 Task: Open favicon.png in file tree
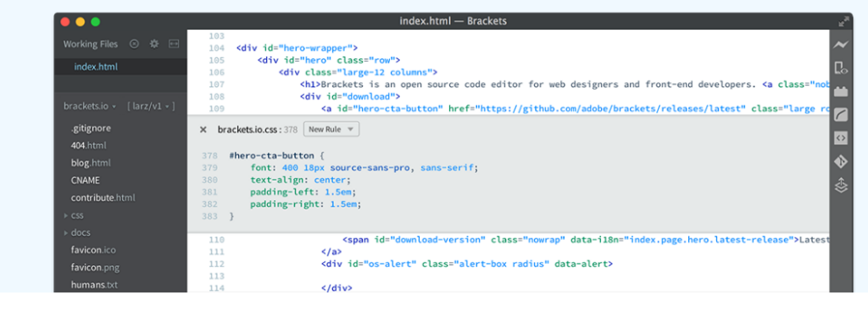(95, 268)
